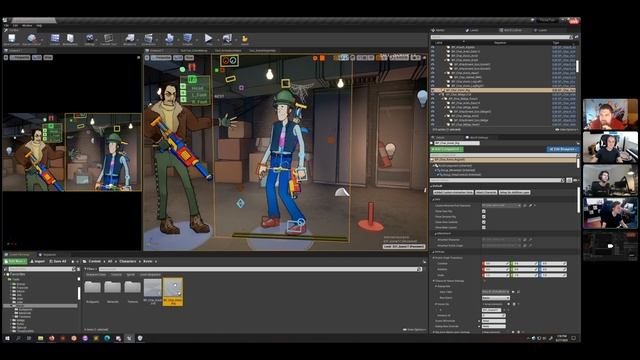Open the Help menu
This screenshot has height=360, width=640.
click(39, 25)
